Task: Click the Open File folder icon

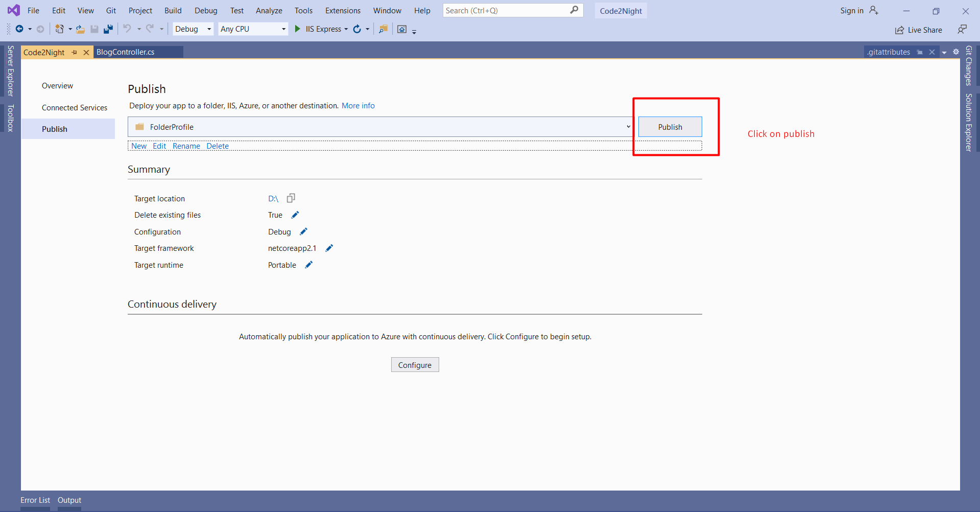Action: pyautogui.click(x=80, y=29)
